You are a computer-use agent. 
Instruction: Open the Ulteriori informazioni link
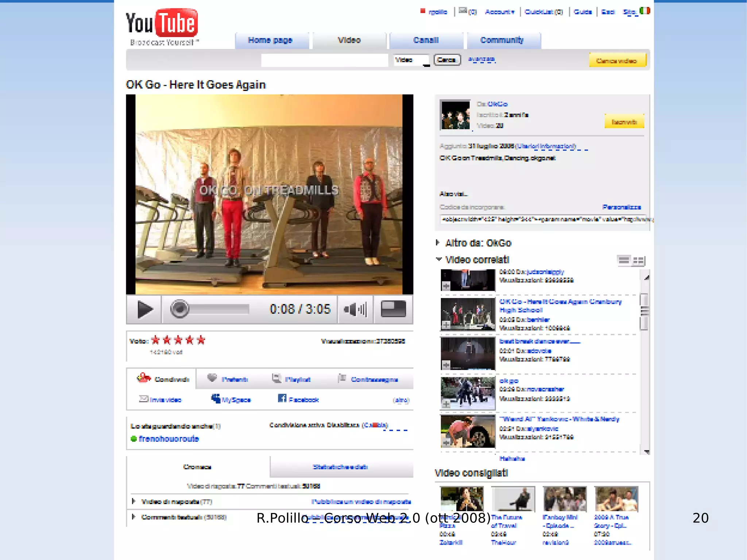click(x=546, y=146)
